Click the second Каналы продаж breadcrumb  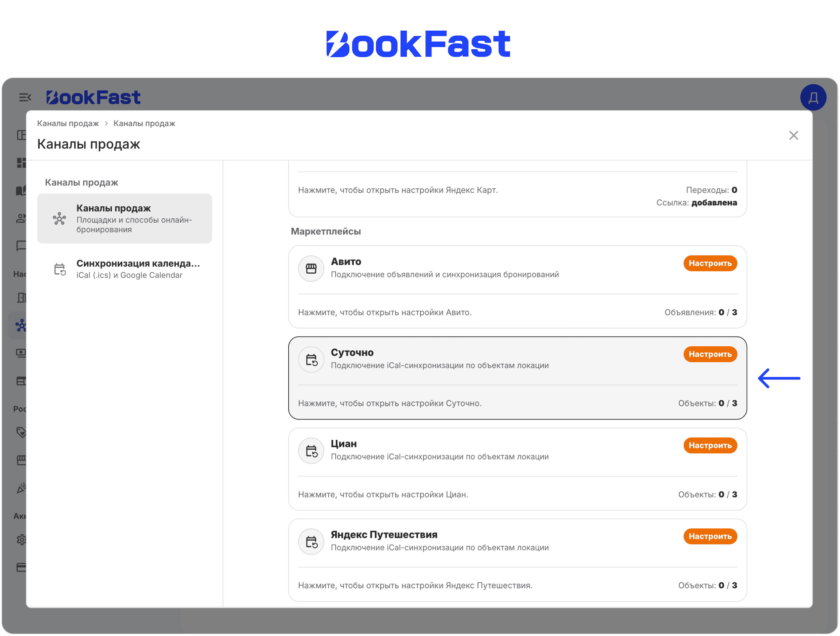(144, 123)
